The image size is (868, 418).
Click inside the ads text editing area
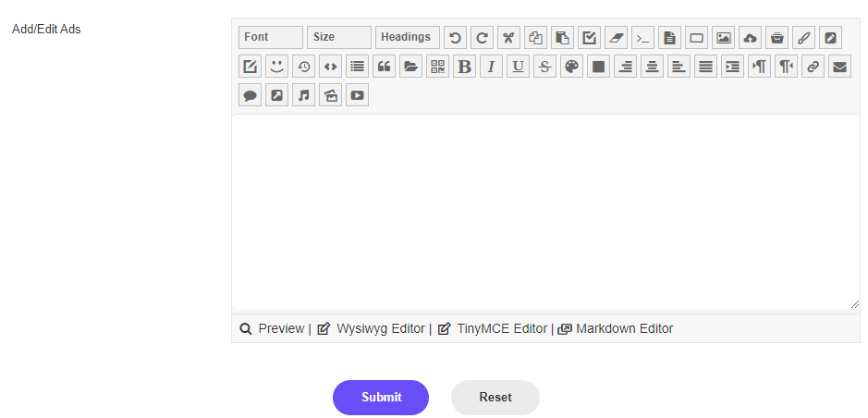point(545,212)
